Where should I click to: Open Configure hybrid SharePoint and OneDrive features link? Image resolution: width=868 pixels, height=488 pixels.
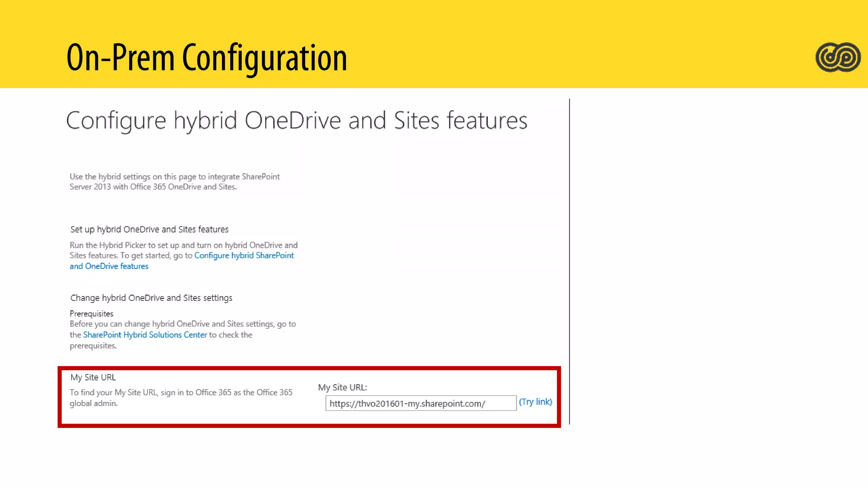244,255
